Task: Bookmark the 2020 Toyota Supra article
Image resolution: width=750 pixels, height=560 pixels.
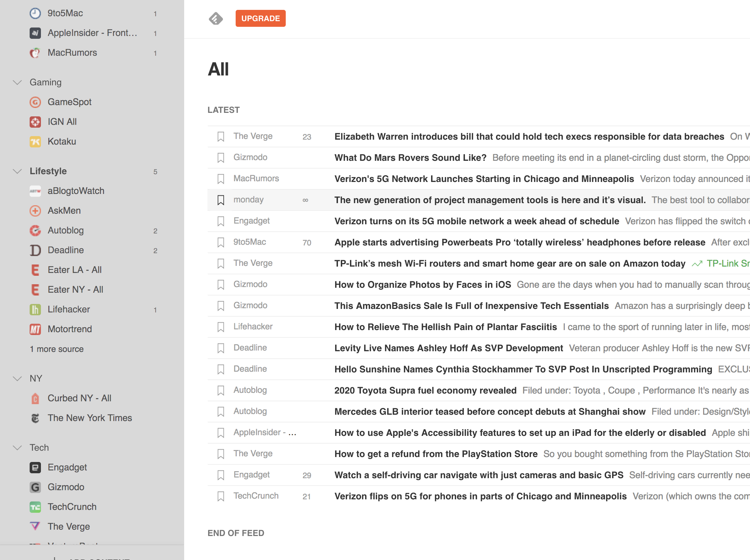Action: (221, 390)
